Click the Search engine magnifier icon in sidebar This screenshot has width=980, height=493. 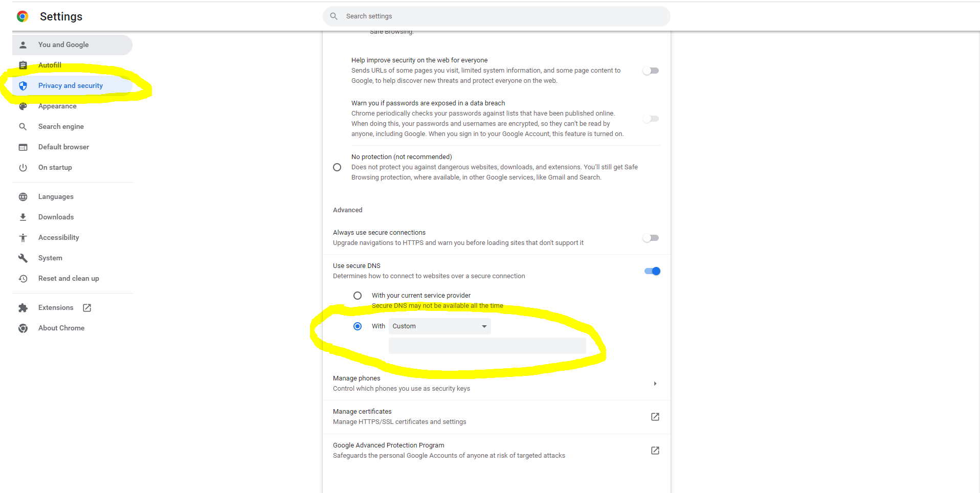23,127
